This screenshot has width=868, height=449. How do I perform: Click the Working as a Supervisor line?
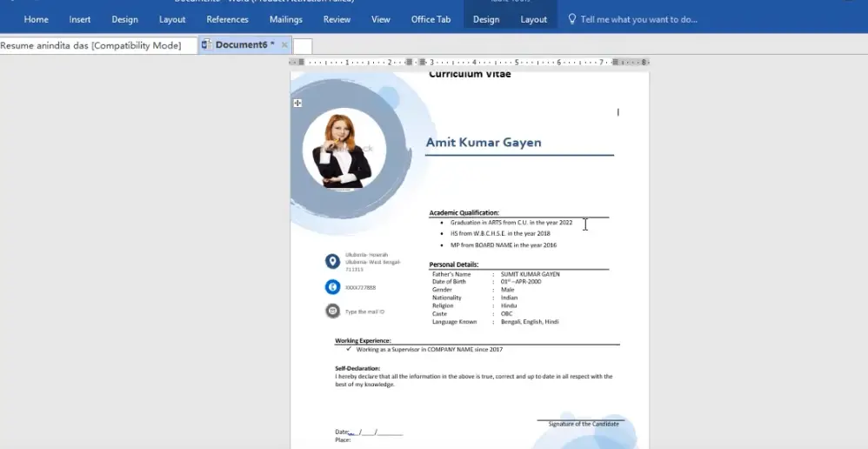429,349
